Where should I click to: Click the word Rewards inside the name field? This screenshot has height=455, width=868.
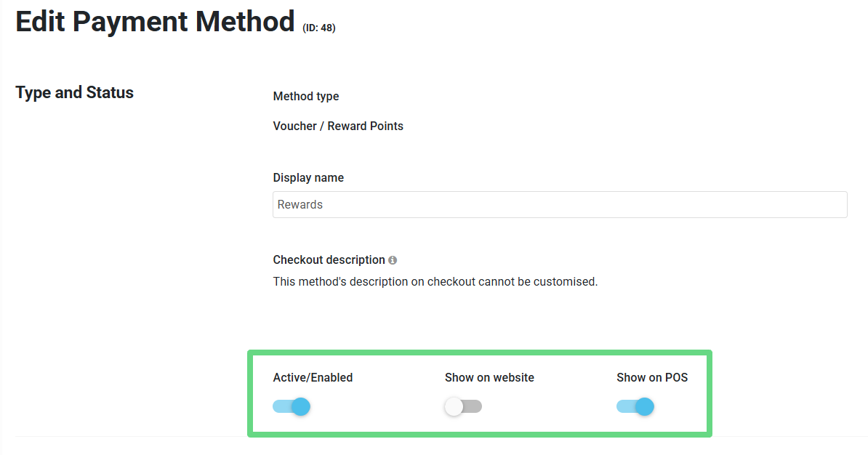pos(300,205)
